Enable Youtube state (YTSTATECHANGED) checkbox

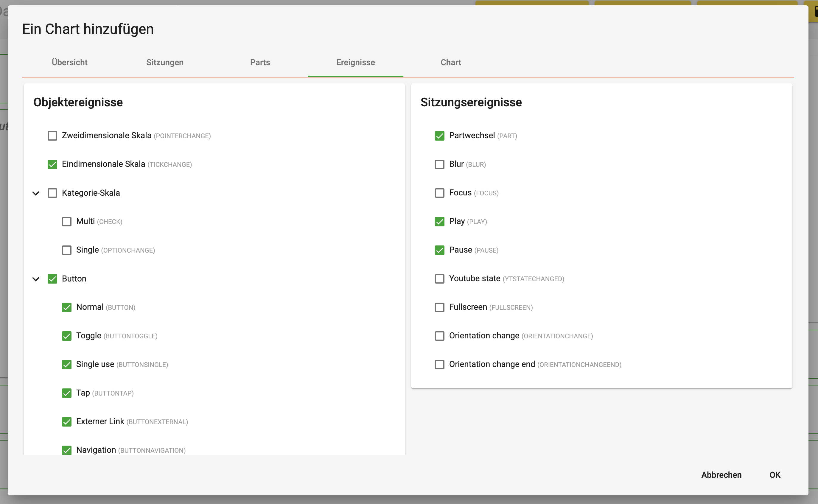point(440,279)
